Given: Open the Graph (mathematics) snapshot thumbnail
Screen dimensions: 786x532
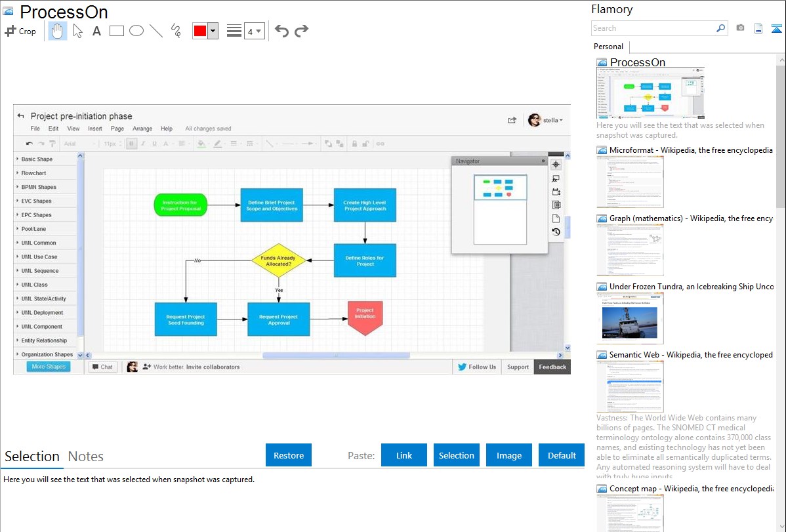Looking at the screenshot, I should click(630, 250).
